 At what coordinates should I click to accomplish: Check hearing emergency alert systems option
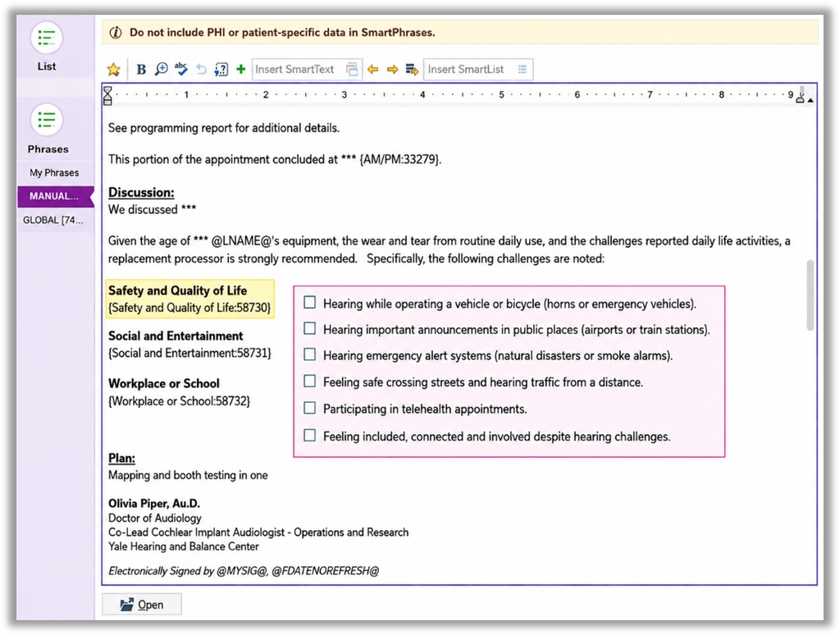click(x=309, y=354)
